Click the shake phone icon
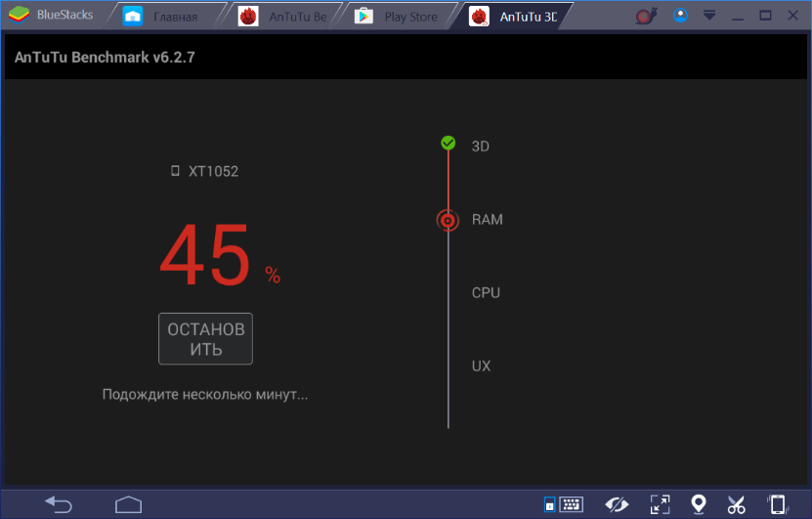The image size is (812, 519). pos(777,504)
